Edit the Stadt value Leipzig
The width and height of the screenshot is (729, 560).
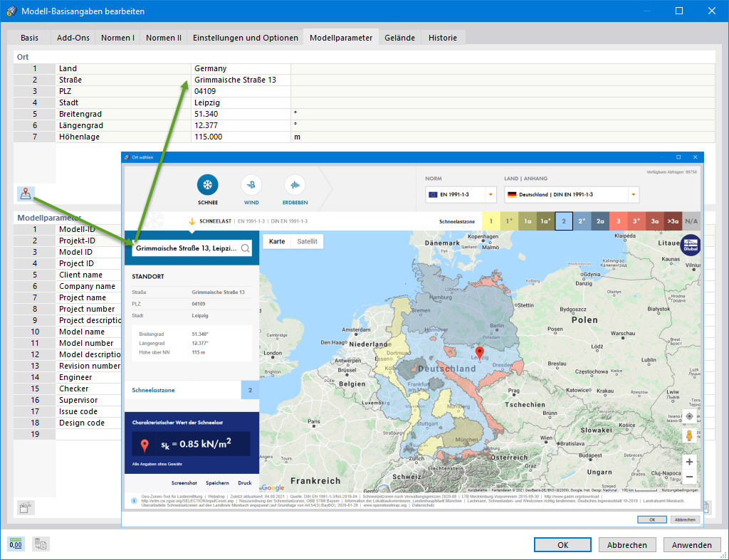241,102
